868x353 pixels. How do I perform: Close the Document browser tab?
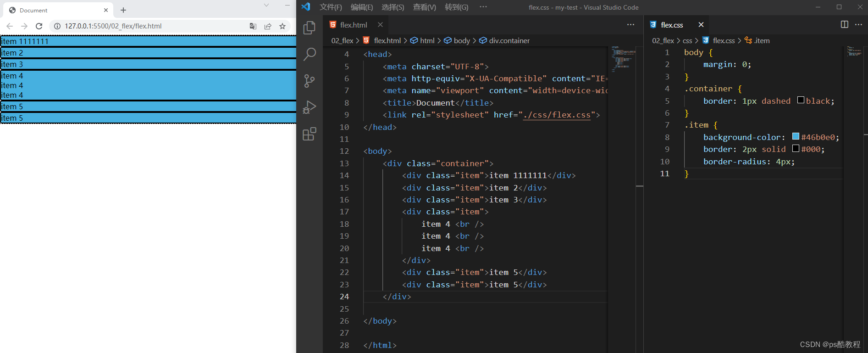(x=106, y=10)
